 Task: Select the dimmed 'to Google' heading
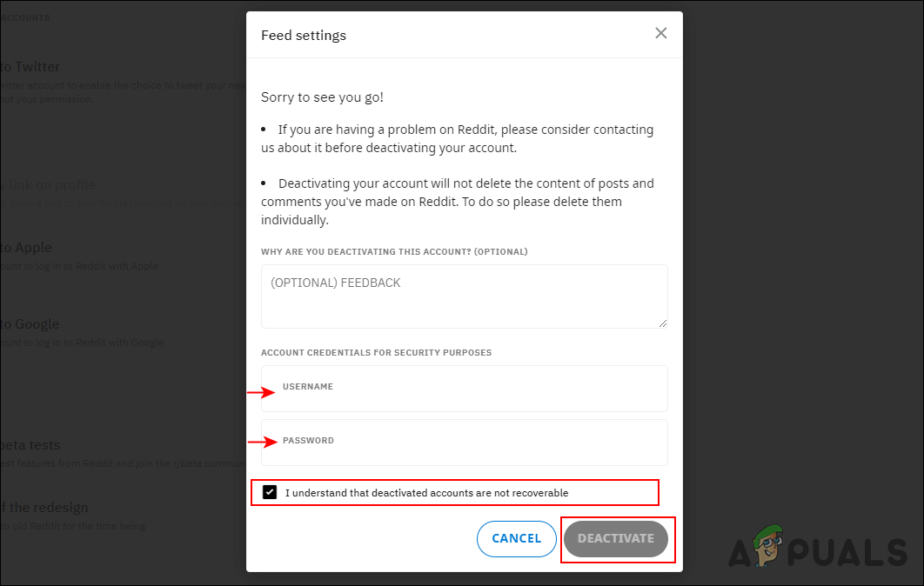30,324
